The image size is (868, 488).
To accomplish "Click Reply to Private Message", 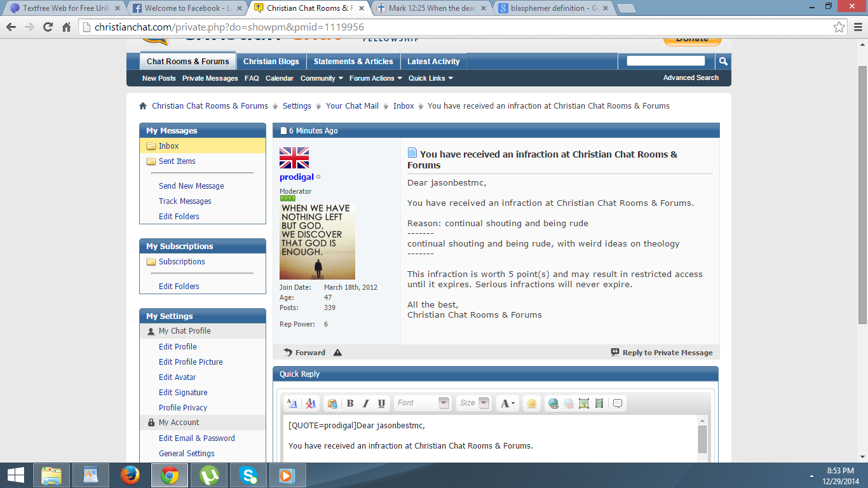I will coord(661,353).
